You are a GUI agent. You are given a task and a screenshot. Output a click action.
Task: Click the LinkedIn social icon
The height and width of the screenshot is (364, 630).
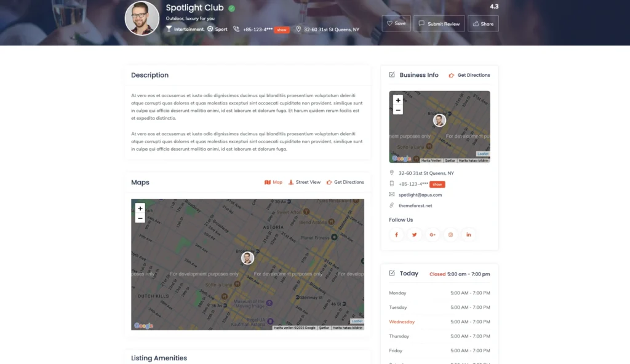[469, 234]
